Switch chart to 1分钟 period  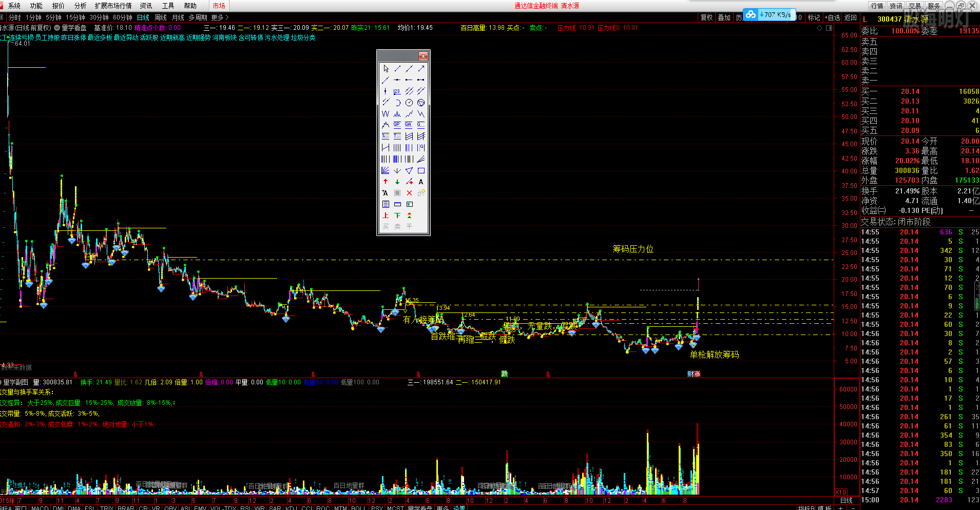[34, 17]
